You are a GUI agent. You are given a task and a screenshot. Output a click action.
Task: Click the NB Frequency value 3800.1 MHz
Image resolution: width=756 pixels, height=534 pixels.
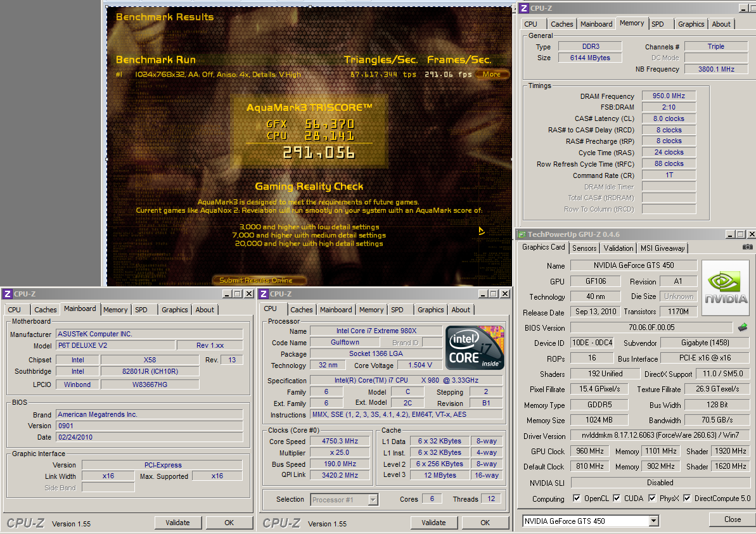coord(716,70)
